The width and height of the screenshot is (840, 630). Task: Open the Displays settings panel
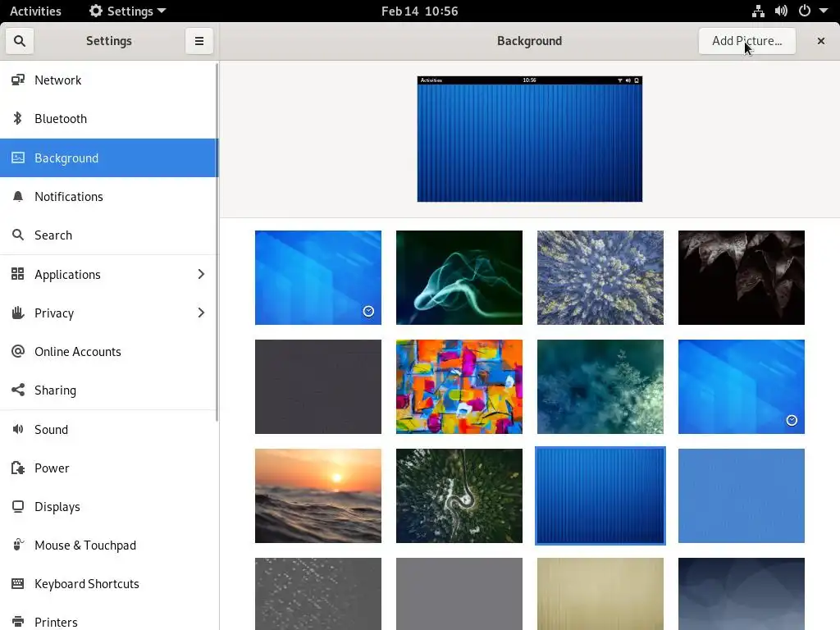(x=109, y=506)
